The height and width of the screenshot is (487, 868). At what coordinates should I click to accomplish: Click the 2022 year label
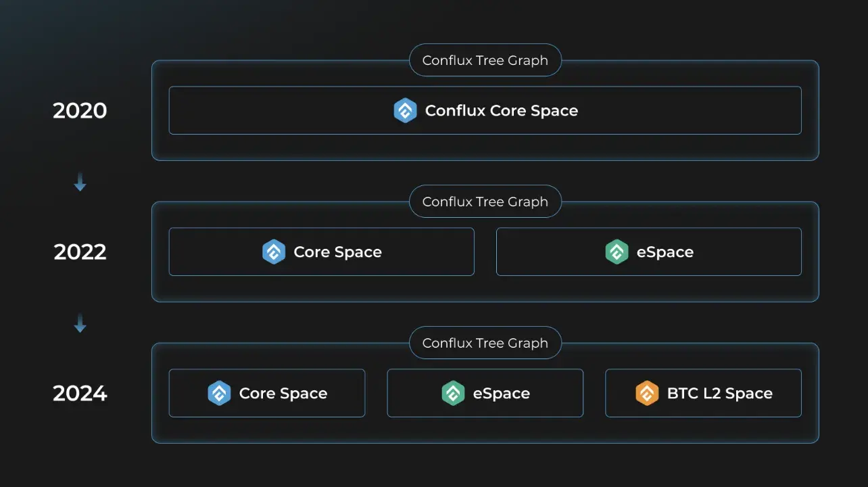point(80,252)
